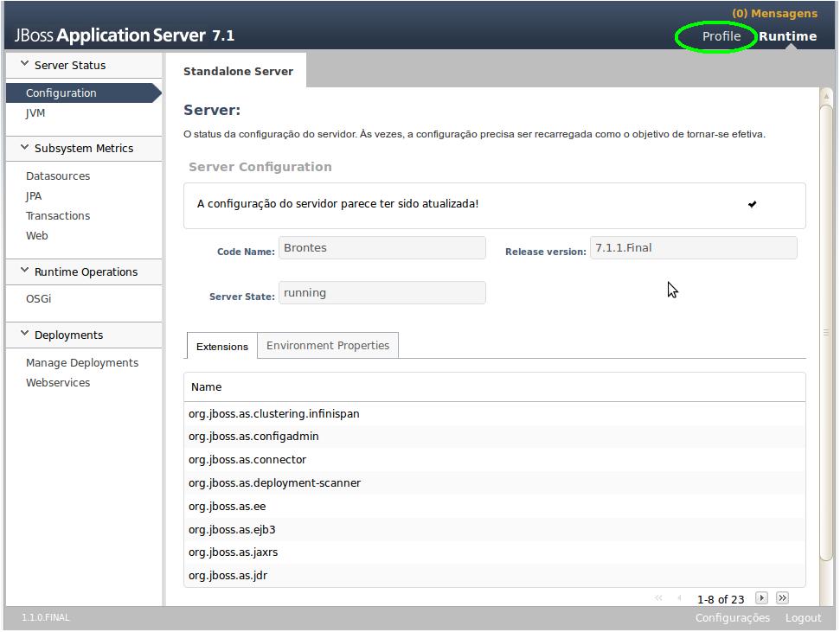
Task: Open Datasources metrics
Action: 58,176
